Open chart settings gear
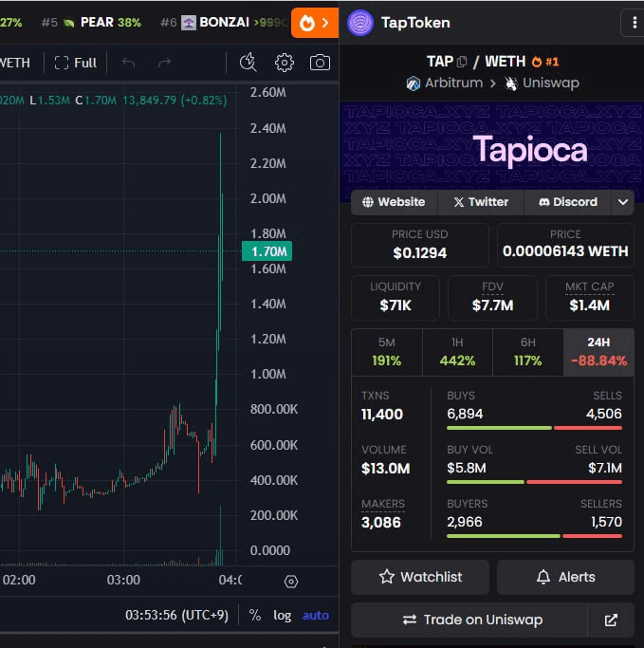Screen dimensions: 644x648 tap(285, 63)
